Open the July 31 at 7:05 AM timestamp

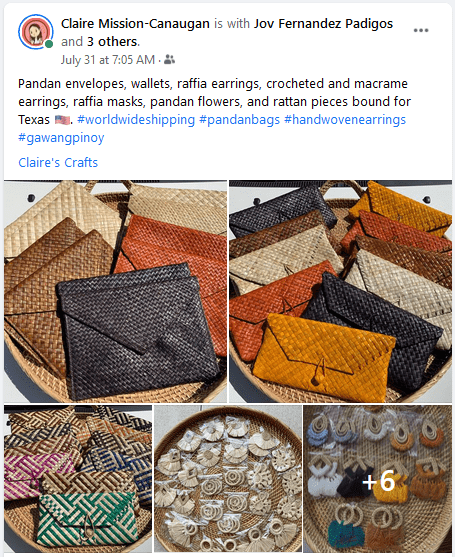click(x=108, y=60)
